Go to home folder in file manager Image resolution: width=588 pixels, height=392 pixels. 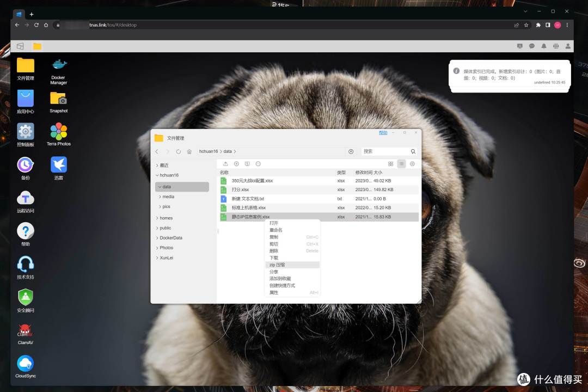(189, 151)
